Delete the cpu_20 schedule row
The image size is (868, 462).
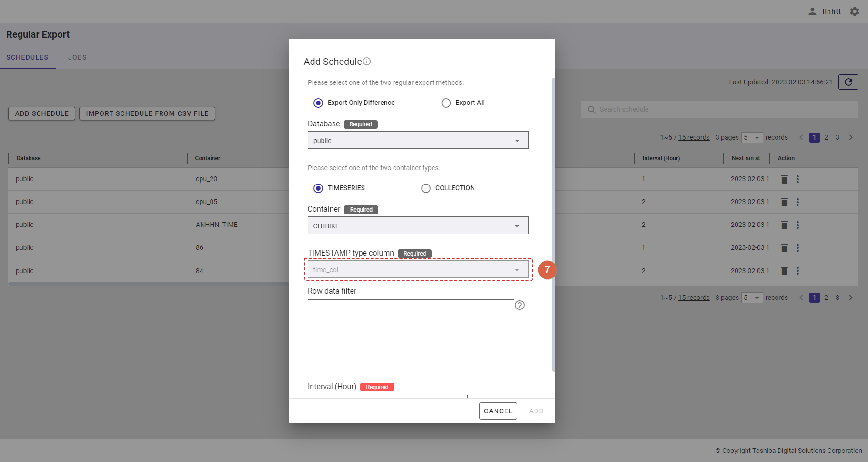point(784,179)
